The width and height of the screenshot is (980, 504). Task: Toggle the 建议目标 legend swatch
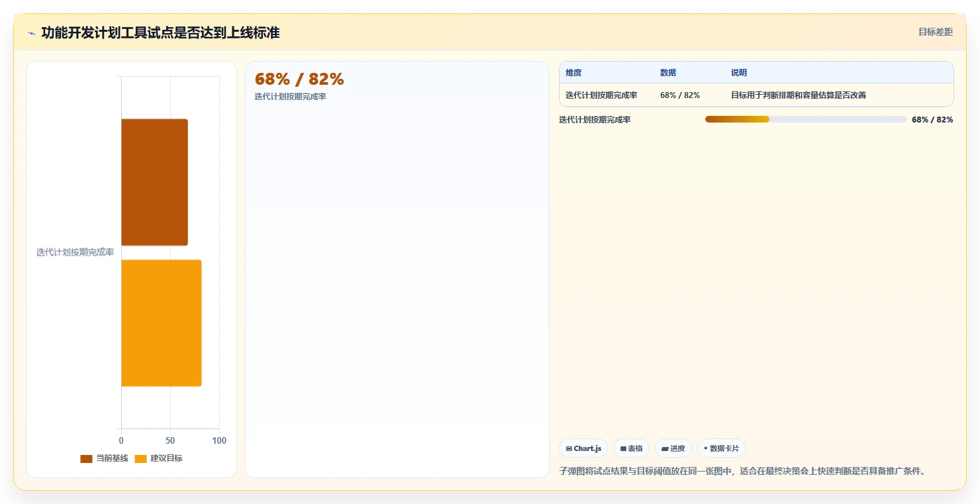[140, 458]
